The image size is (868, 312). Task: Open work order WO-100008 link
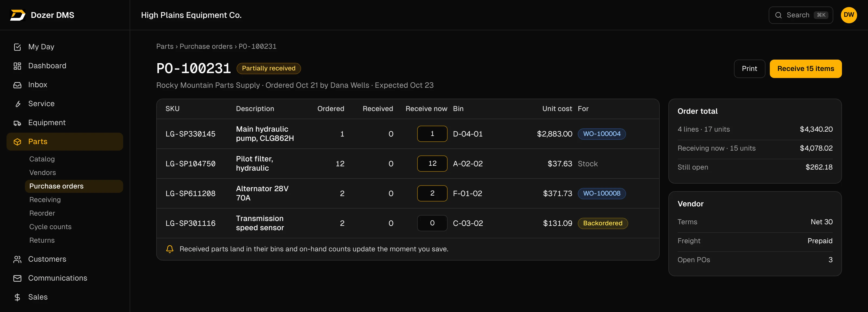point(601,194)
